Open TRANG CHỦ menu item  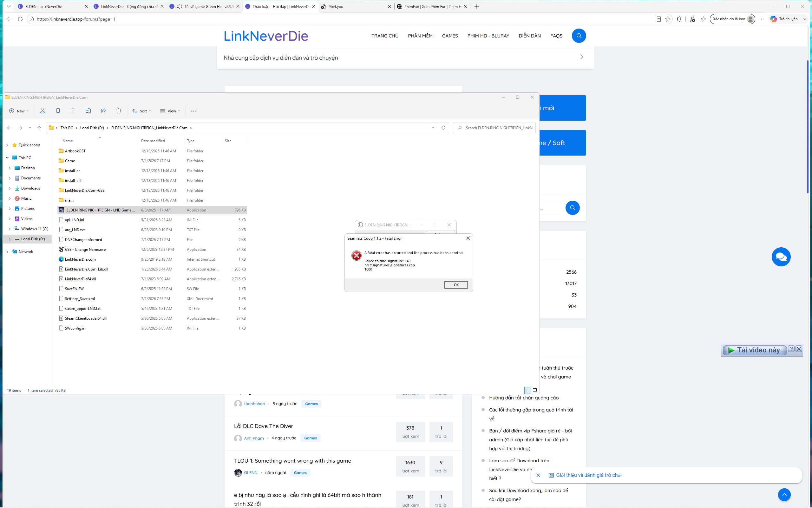click(x=385, y=36)
